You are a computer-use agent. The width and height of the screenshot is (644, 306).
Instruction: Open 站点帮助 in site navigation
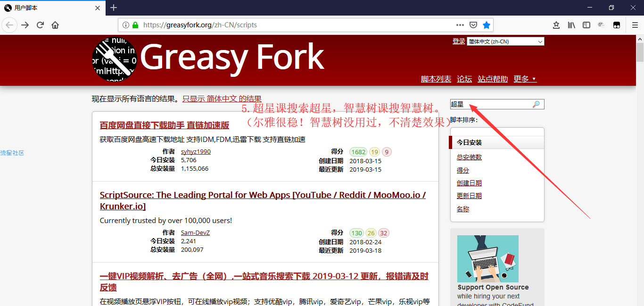[x=493, y=79]
